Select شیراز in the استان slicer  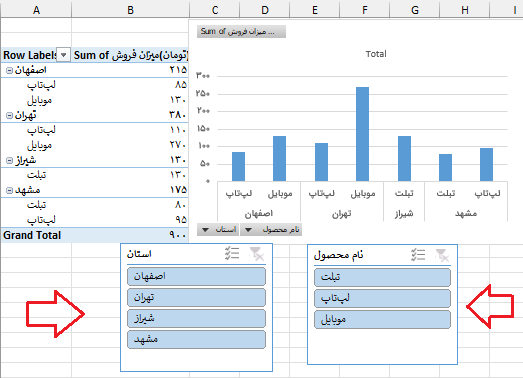click(x=196, y=319)
